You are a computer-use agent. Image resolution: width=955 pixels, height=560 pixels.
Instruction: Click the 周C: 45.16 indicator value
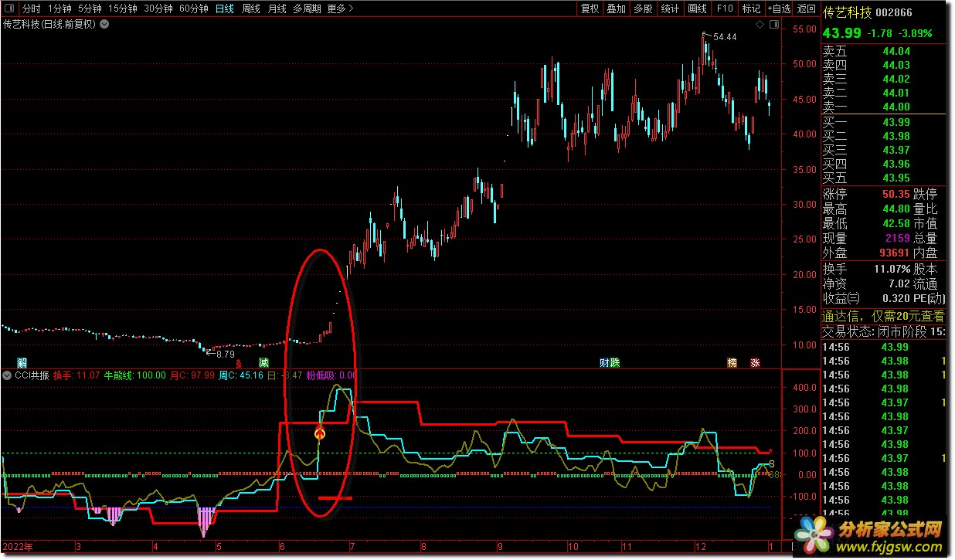click(242, 375)
